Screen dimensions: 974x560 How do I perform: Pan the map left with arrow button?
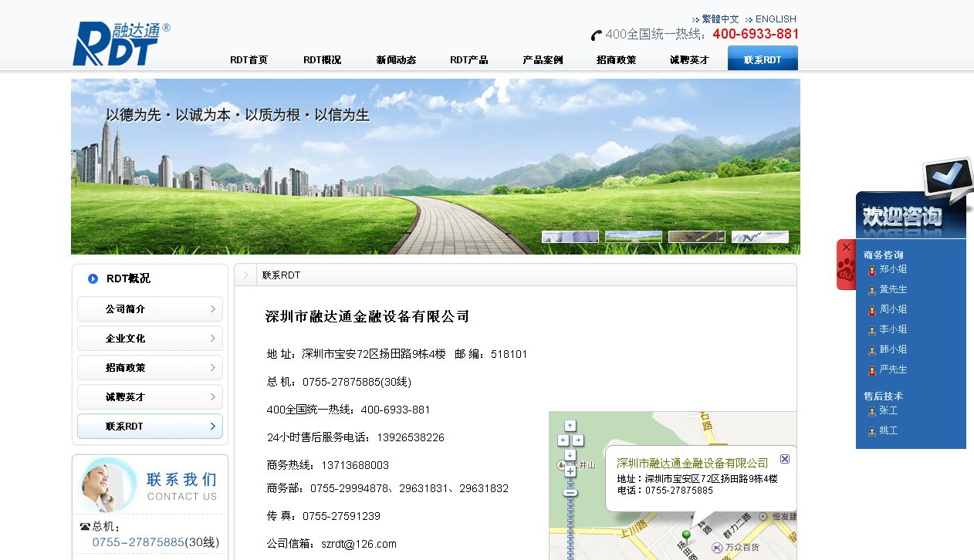point(563,440)
